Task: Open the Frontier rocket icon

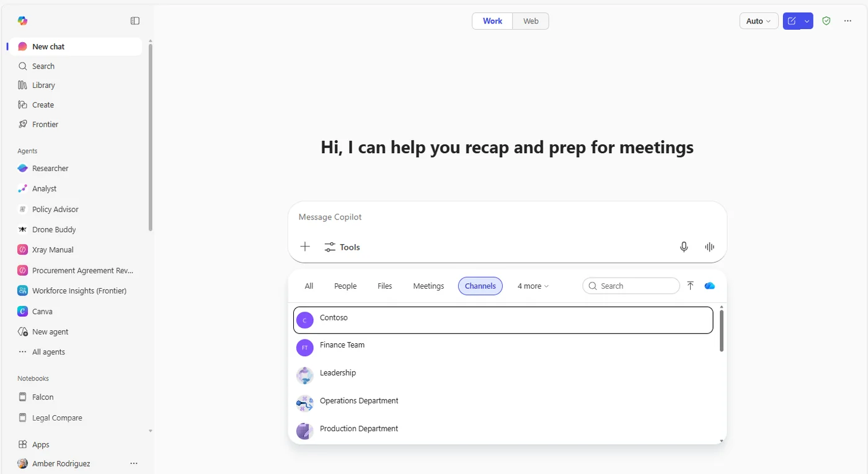Action: (23, 125)
